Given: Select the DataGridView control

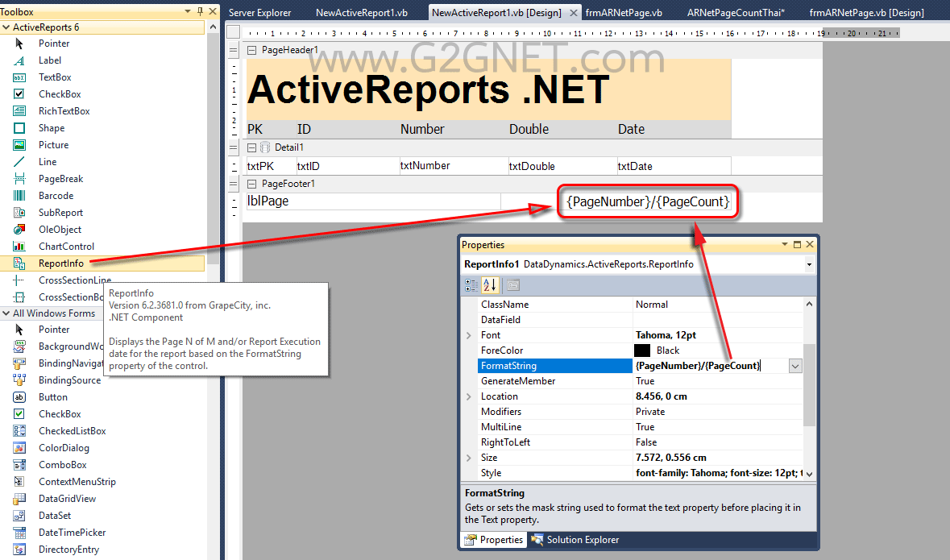Looking at the screenshot, I should pyautogui.click(x=67, y=500).
